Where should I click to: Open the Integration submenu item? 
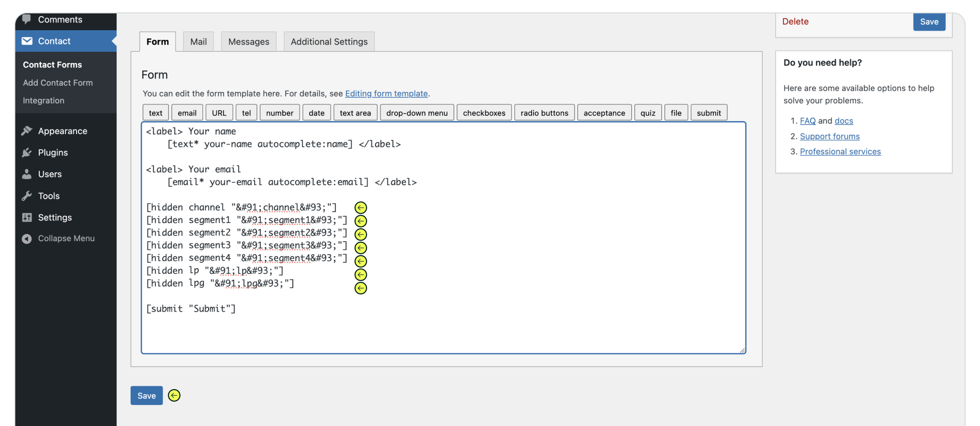point(44,101)
